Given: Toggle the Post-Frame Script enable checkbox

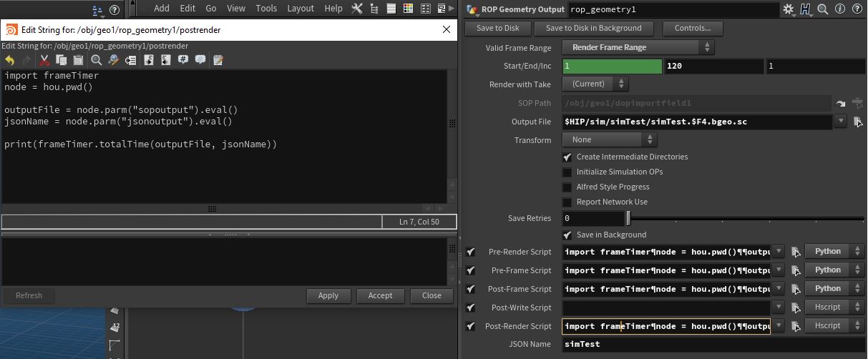Looking at the screenshot, I should coord(470,289).
